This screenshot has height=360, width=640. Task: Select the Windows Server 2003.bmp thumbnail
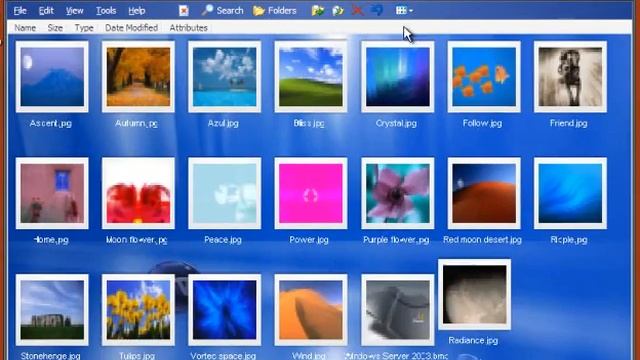(398, 310)
